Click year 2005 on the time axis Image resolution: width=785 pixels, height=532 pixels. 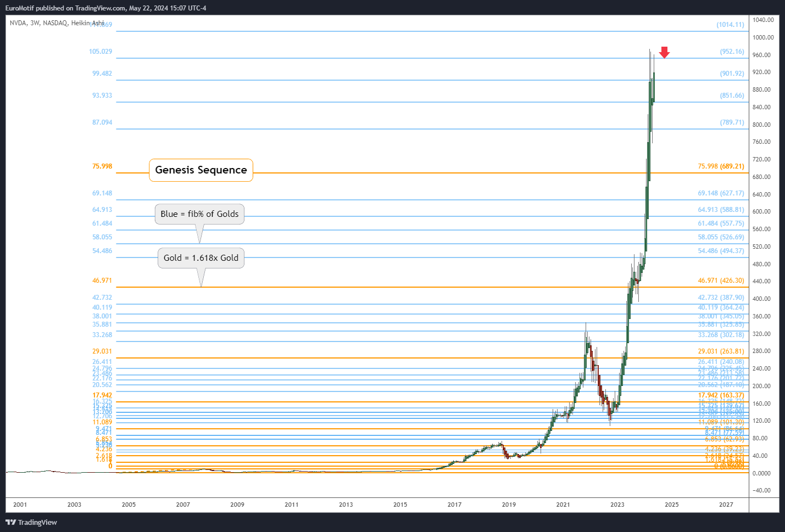129,505
